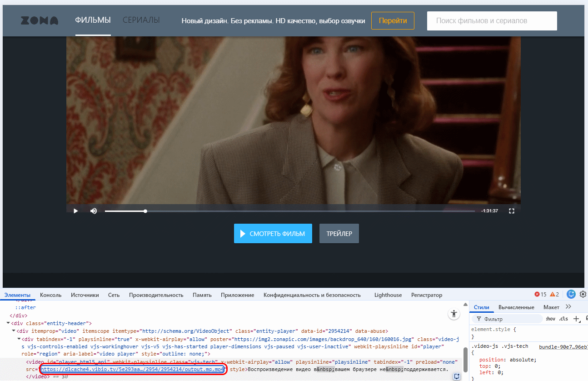588x381 pixels.
Task: Open the bundle-90e7 stylesheet source link
Action: [x=563, y=347]
